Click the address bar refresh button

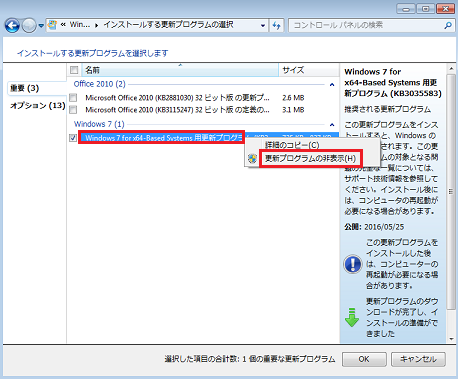pos(276,25)
